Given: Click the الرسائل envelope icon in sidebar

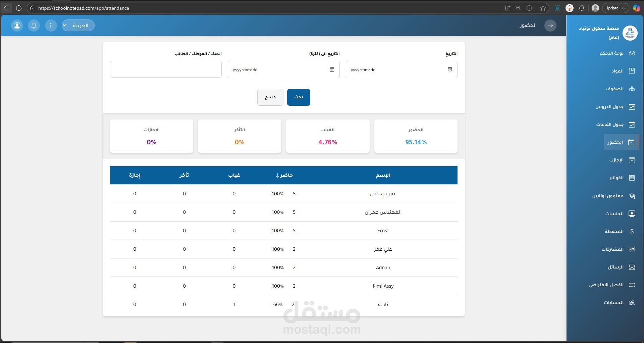Looking at the screenshot, I should pyautogui.click(x=632, y=267).
